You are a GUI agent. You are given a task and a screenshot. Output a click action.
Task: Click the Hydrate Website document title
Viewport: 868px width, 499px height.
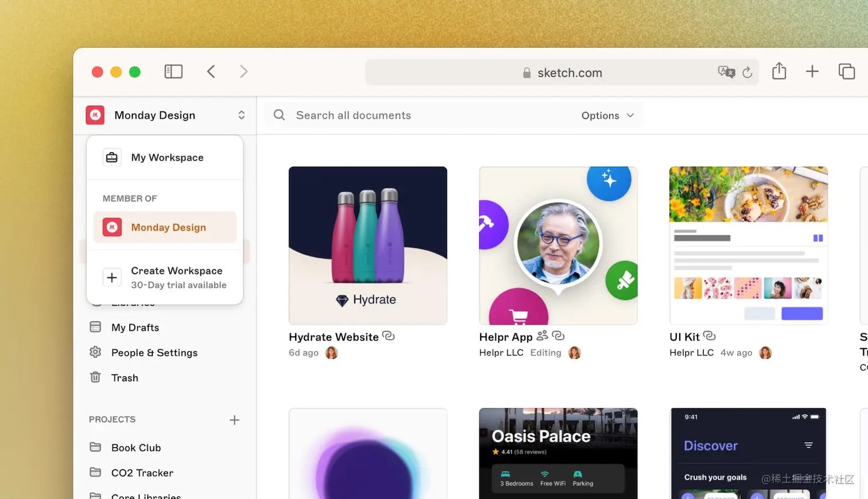click(x=334, y=337)
